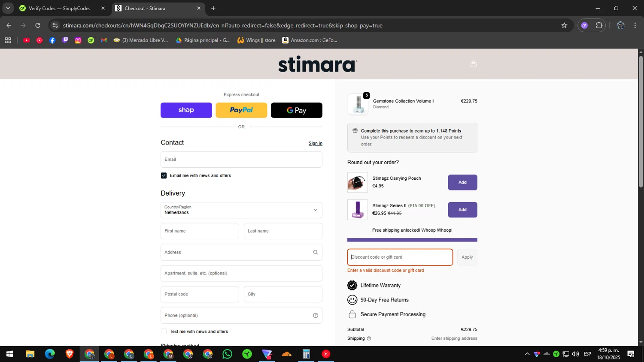
Task: Open a new browser tab
Action: tap(213, 8)
